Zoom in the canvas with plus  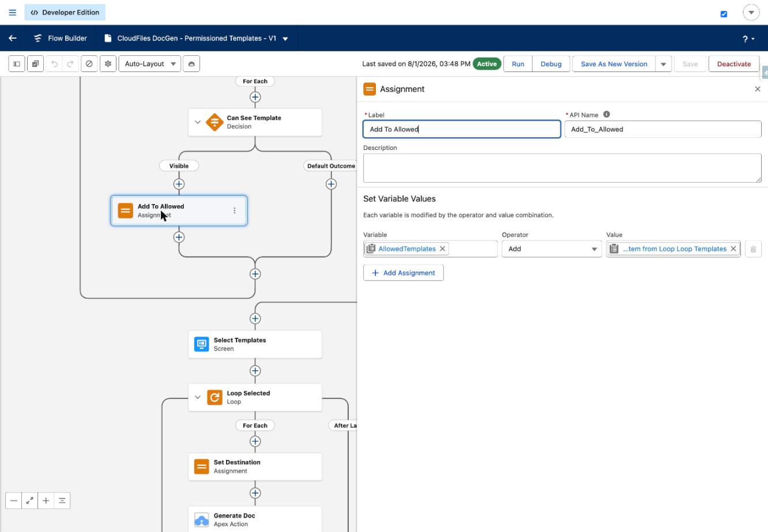46,500
